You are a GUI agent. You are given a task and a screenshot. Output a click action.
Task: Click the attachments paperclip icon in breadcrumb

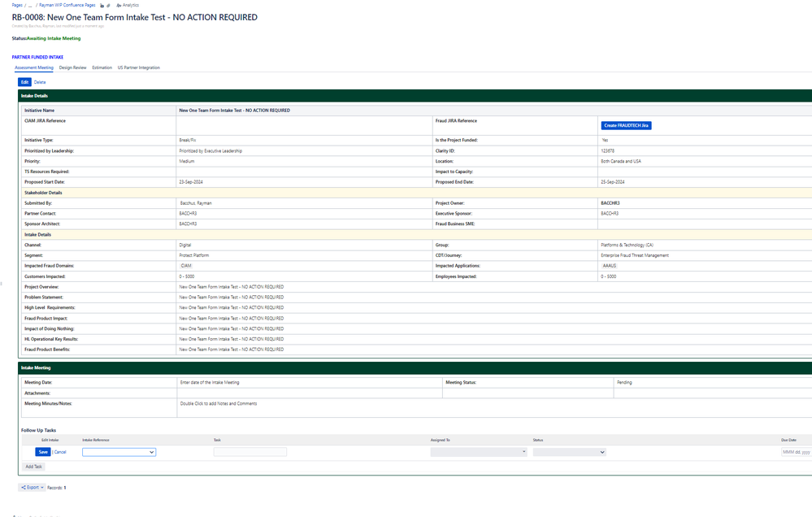(x=108, y=5)
